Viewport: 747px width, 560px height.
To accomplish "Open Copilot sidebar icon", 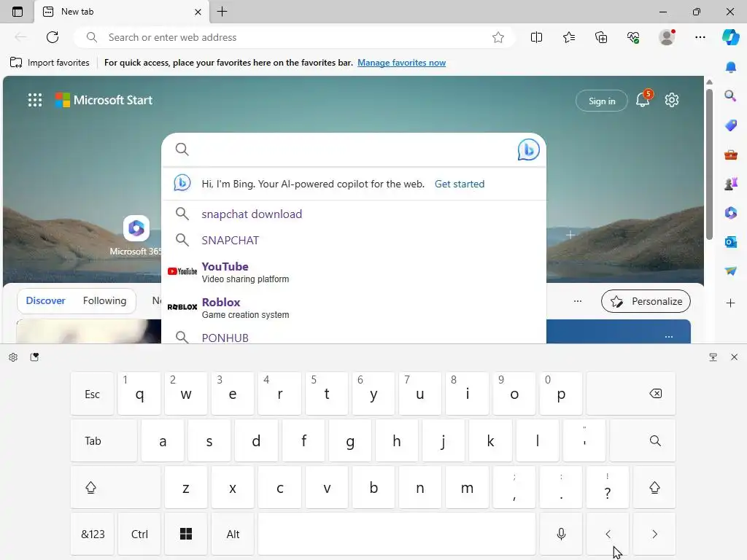I will (x=730, y=37).
